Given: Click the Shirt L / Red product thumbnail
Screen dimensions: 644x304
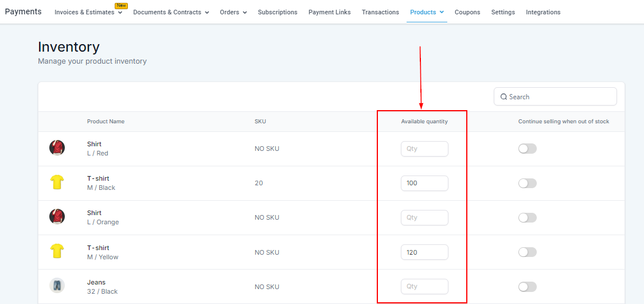Looking at the screenshot, I should 57,147.
